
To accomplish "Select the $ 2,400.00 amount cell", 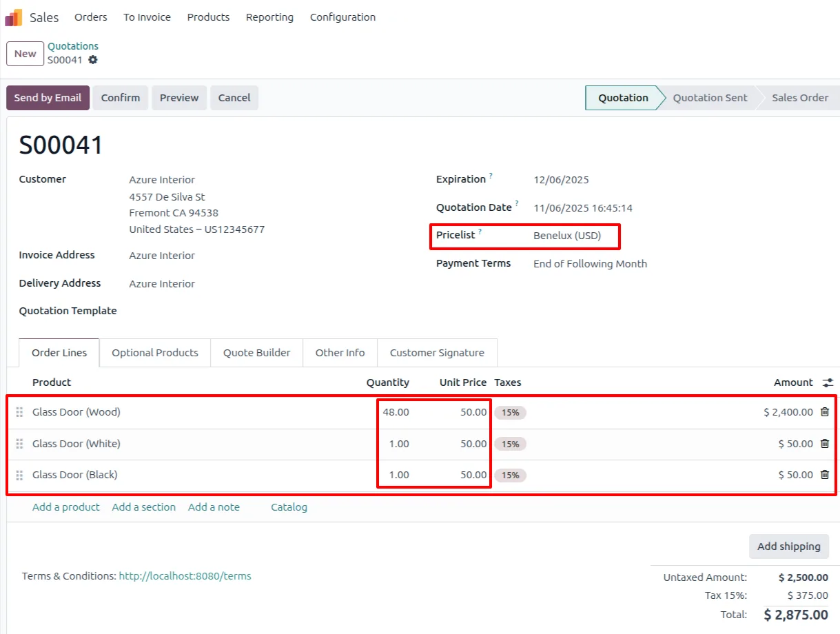I will [x=788, y=412].
